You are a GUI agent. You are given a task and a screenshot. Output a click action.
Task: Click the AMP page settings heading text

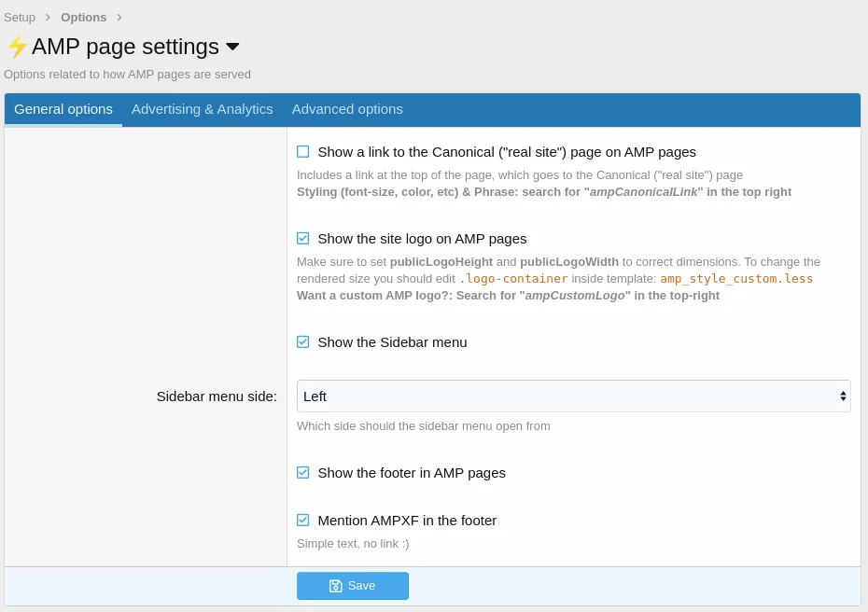tap(125, 47)
